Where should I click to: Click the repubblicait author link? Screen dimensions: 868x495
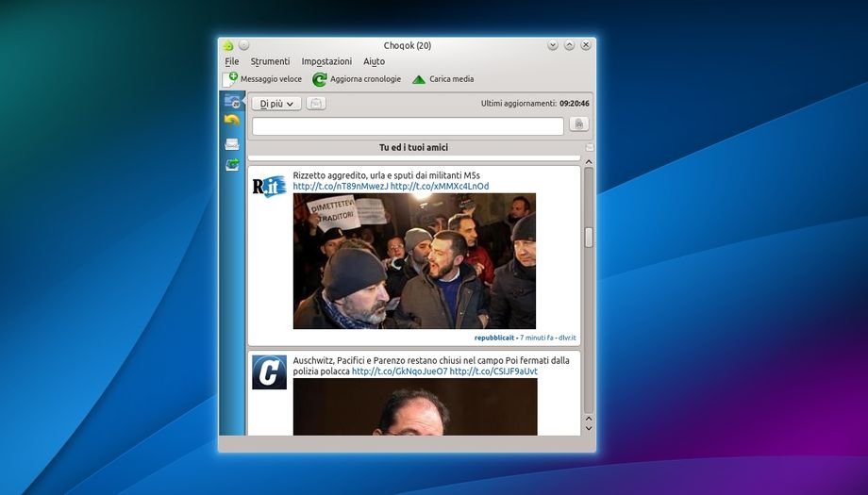pyautogui.click(x=494, y=338)
